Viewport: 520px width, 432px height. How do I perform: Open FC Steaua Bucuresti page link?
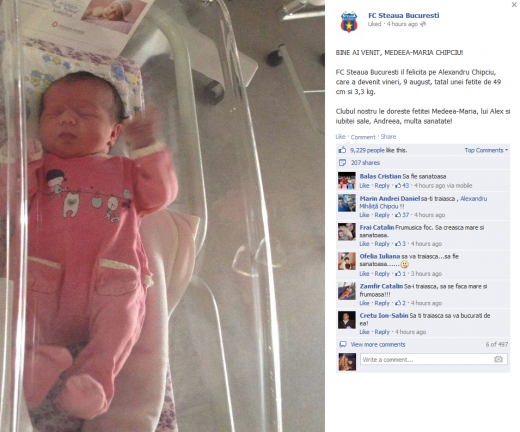pyautogui.click(x=403, y=15)
